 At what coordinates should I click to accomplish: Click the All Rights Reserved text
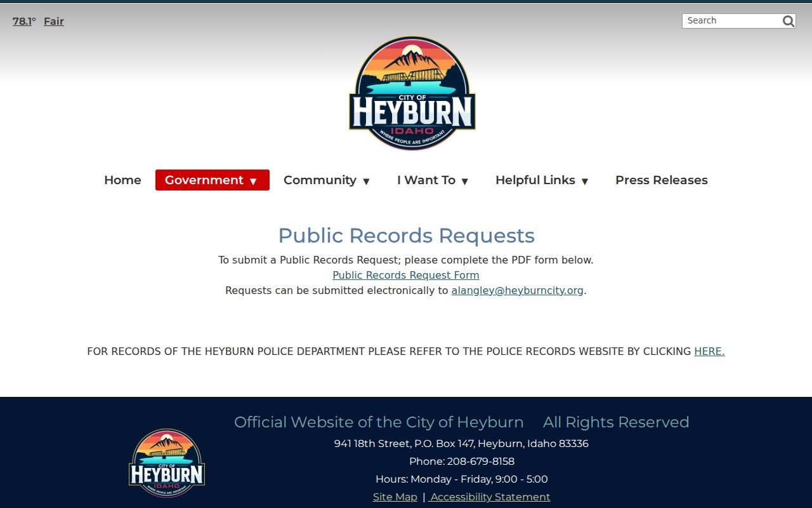click(616, 422)
